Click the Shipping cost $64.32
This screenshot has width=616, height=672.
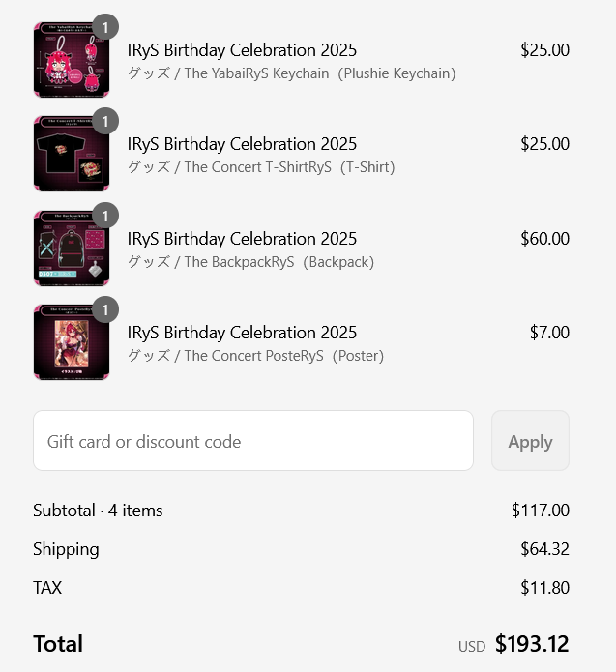pyautogui.click(x=544, y=549)
